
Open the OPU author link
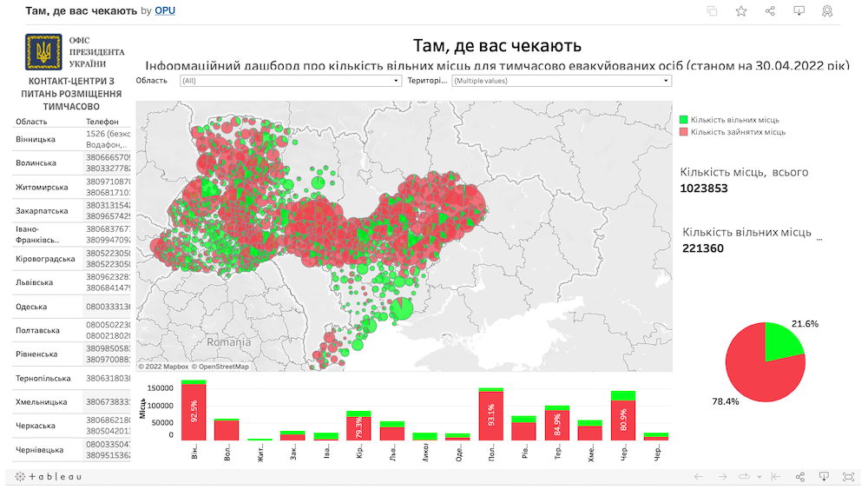[164, 10]
